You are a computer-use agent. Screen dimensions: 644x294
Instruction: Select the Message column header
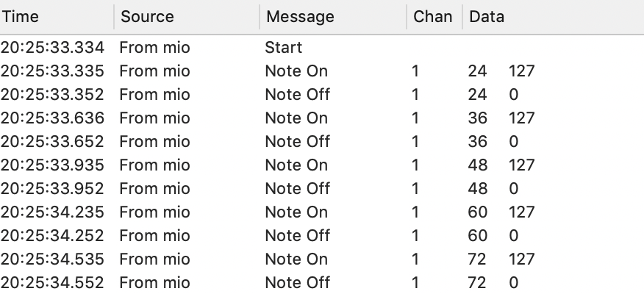333,17
